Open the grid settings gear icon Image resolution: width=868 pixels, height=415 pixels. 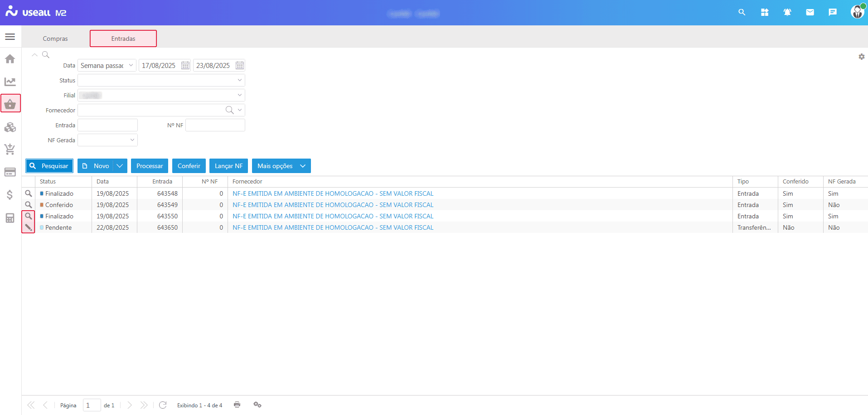tap(861, 57)
